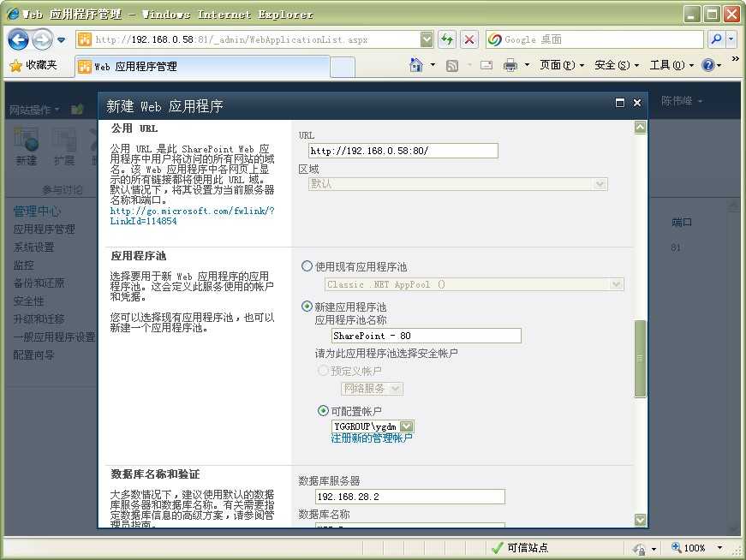Expand the command bar overflow chevron
Screen dimensions: 746x560
[736, 59]
